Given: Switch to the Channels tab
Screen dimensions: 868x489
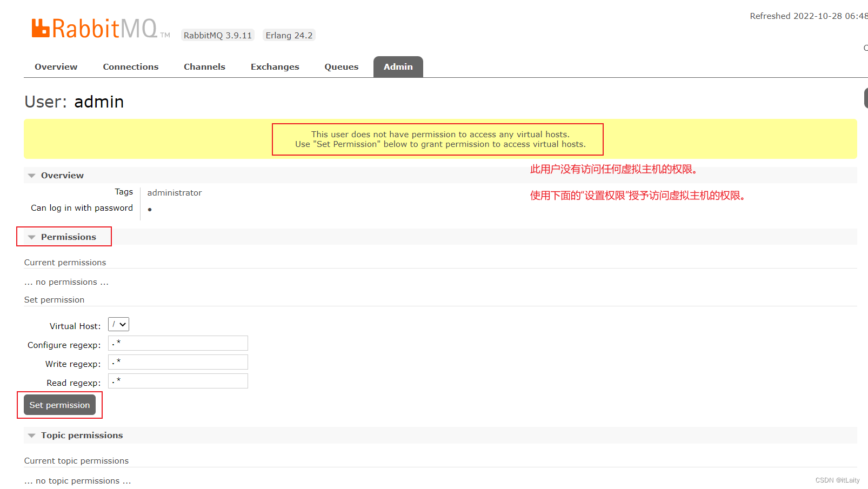Looking at the screenshot, I should point(204,67).
